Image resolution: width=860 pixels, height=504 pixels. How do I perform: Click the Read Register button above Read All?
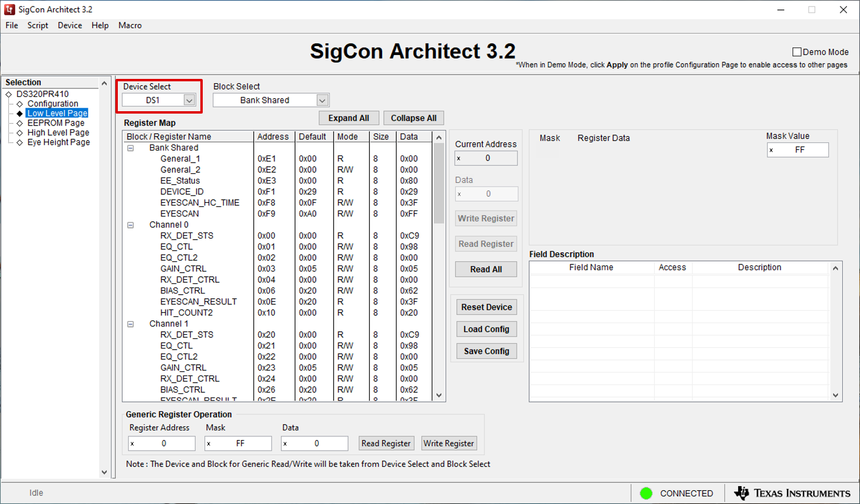click(486, 244)
